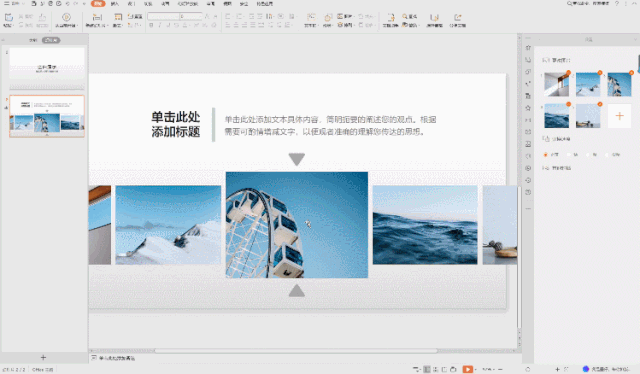
Task: Click the Selection Pane icon in ribbon
Action: (x=434, y=17)
